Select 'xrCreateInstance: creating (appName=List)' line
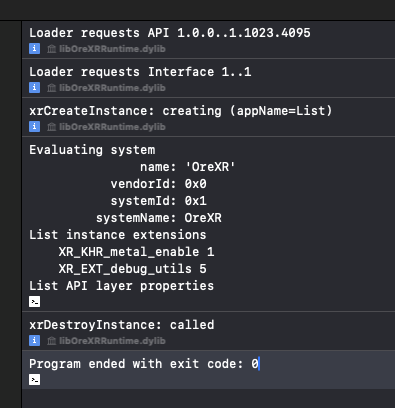 (x=181, y=111)
